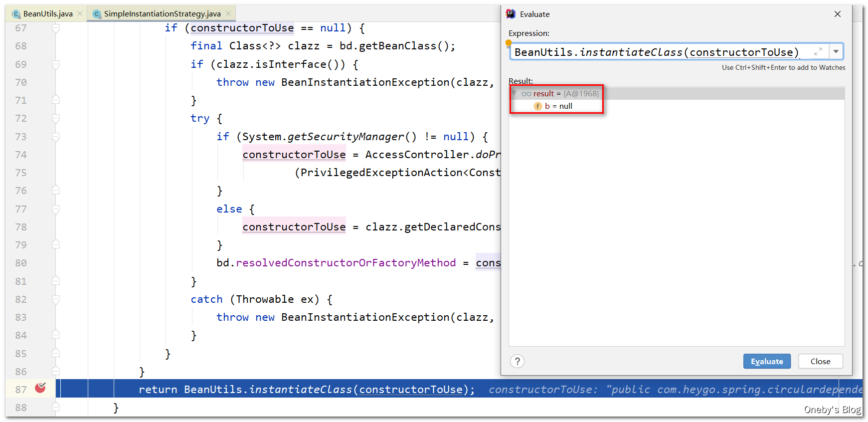Click the fold end marker on line 79

(56, 244)
